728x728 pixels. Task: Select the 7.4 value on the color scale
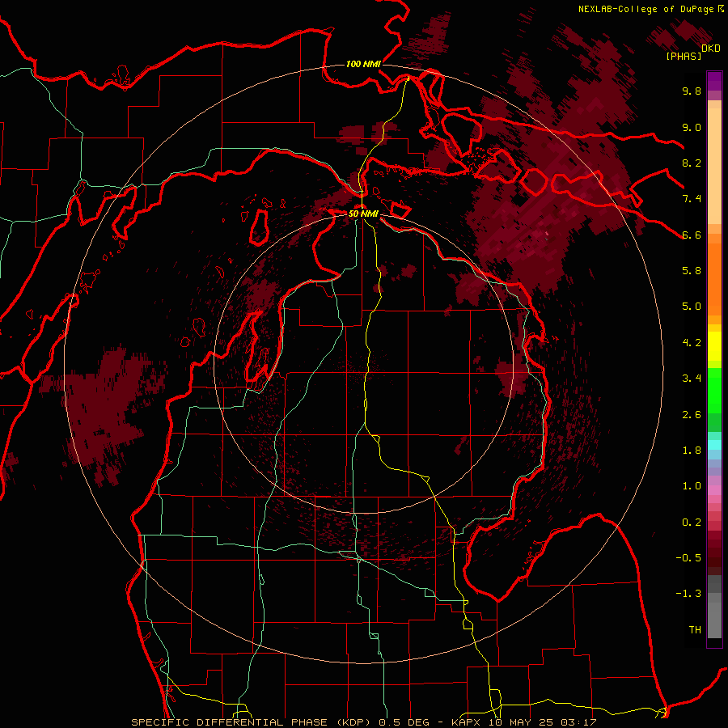pos(692,199)
